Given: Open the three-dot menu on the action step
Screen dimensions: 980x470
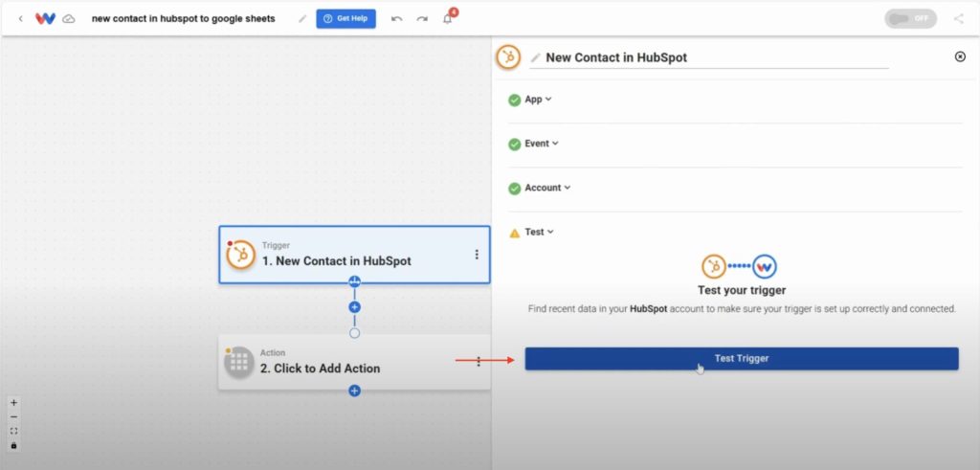Looking at the screenshot, I should click(479, 362).
